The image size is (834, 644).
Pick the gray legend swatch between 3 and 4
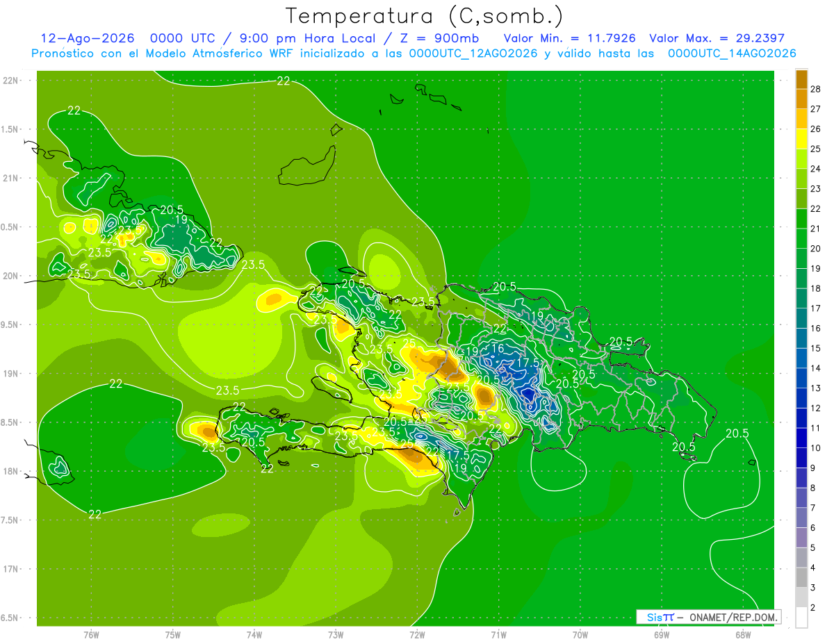(x=801, y=578)
